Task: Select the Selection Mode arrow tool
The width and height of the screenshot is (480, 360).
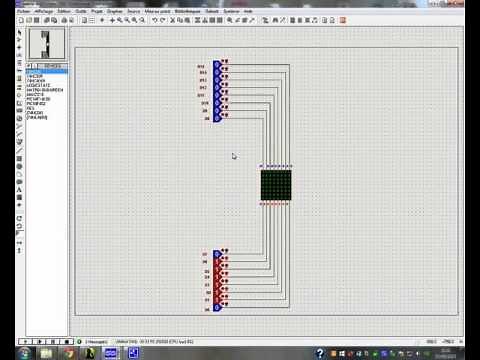Action: [x=19, y=33]
